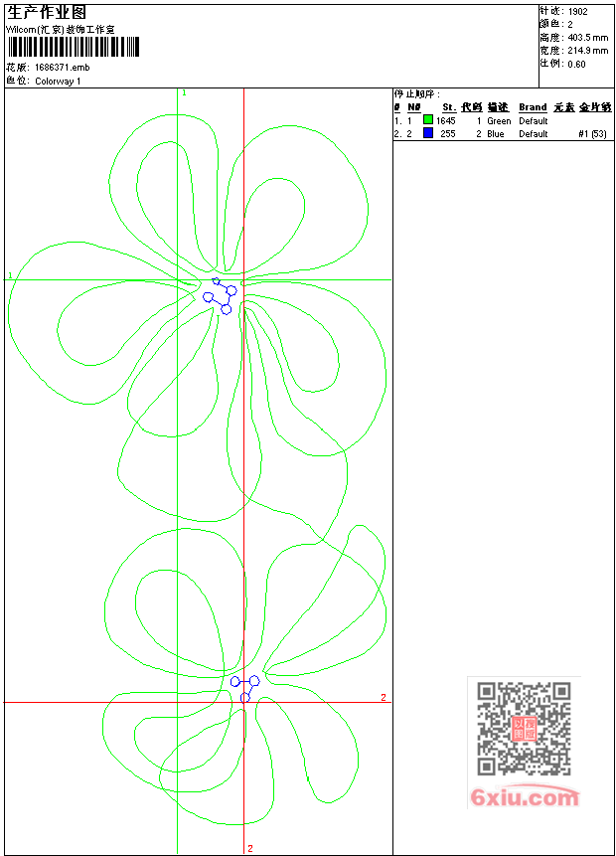
Task: Select the Blue thread row in the stop sequence
Action: 496,133
